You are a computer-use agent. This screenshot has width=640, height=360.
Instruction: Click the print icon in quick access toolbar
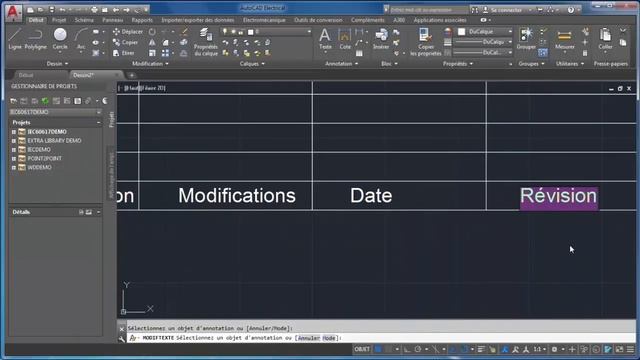pyautogui.click(x=94, y=9)
